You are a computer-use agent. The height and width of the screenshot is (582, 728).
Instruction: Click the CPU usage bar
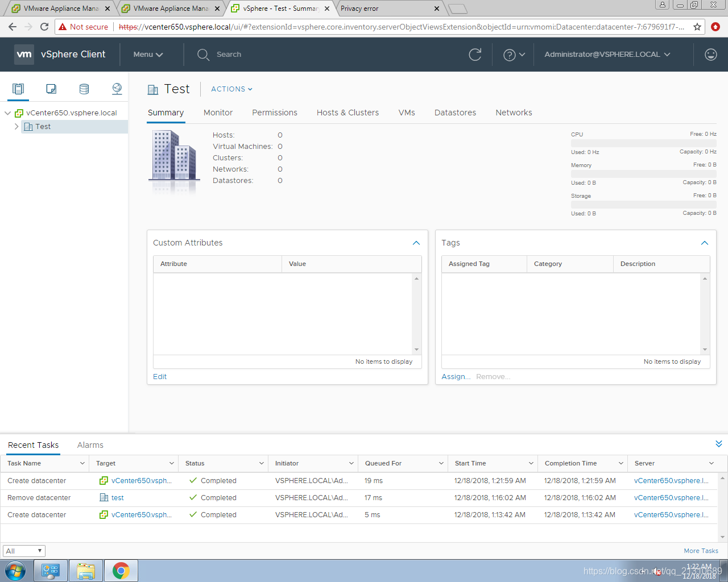[x=644, y=143]
